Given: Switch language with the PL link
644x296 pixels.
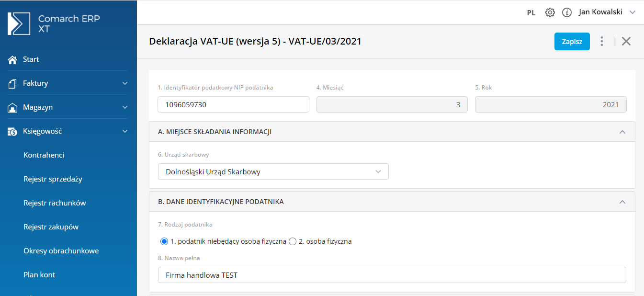Looking at the screenshot, I should coord(531,13).
